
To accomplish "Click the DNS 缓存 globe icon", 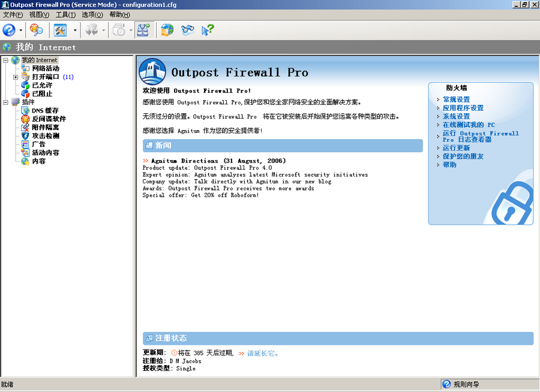I will 25,110.
